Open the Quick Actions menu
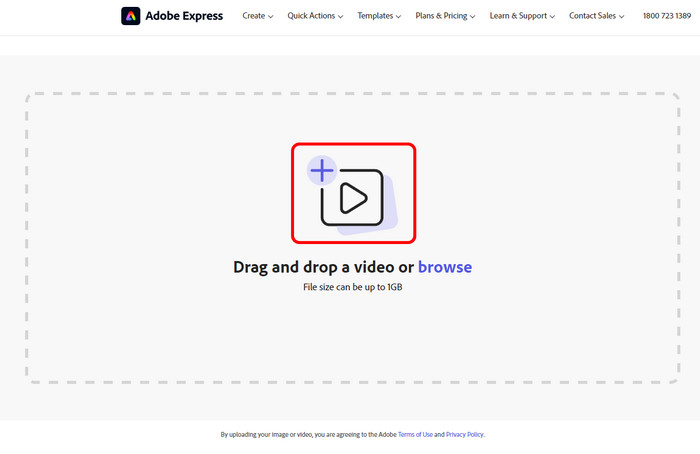The width and height of the screenshot is (700, 454). (315, 16)
